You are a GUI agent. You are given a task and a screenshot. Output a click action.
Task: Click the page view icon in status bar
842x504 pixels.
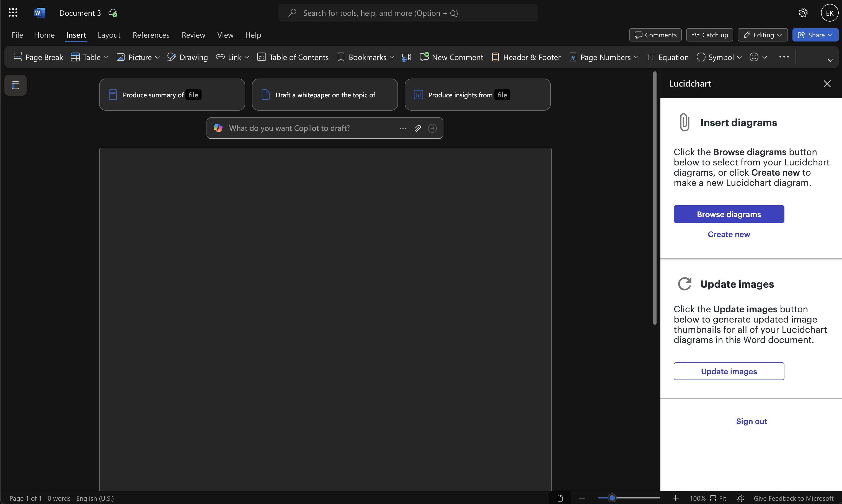click(560, 498)
